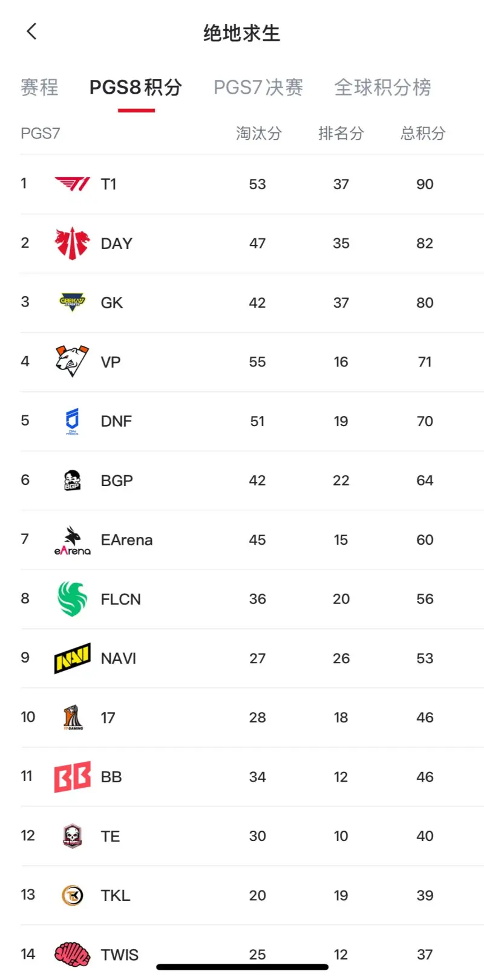
Task: Tap the 总积分 column header
Action: (x=423, y=133)
